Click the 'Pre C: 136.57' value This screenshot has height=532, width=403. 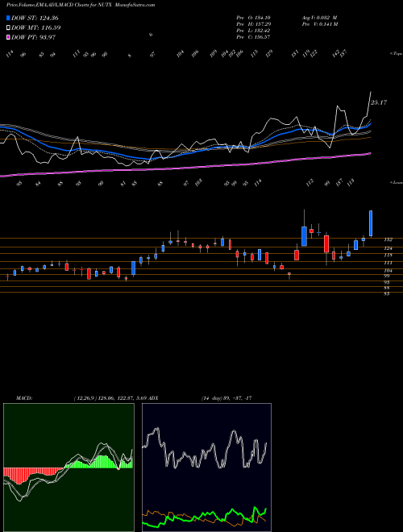(253, 37)
